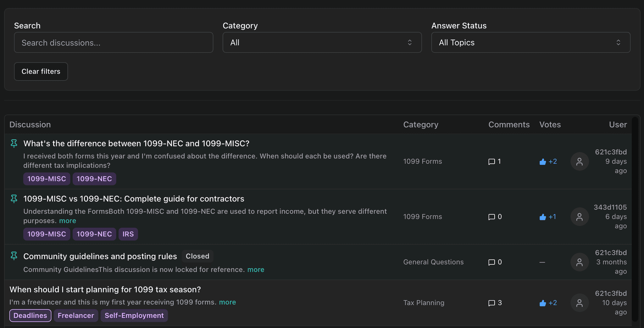Expand 'more' on Community guidelines description
Image resolution: width=644 pixels, height=328 pixels.
click(x=256, y=269)
